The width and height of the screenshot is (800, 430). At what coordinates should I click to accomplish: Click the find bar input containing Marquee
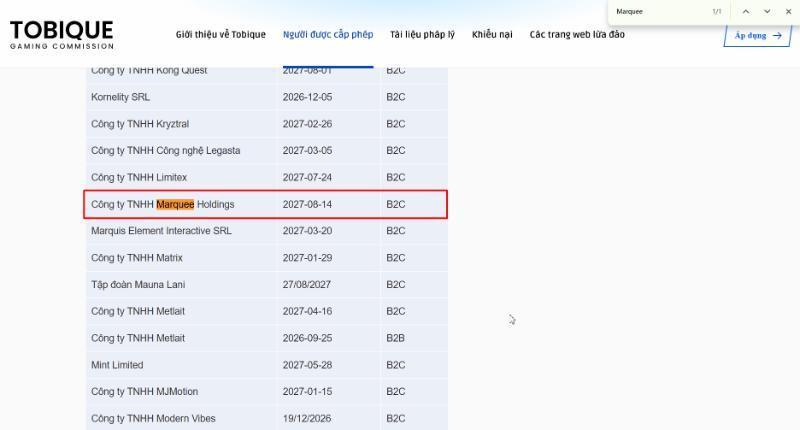tap(658, 11)
